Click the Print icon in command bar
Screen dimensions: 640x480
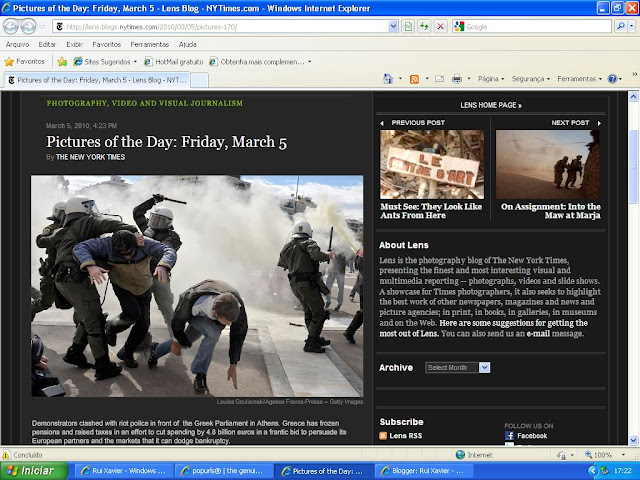457,79
